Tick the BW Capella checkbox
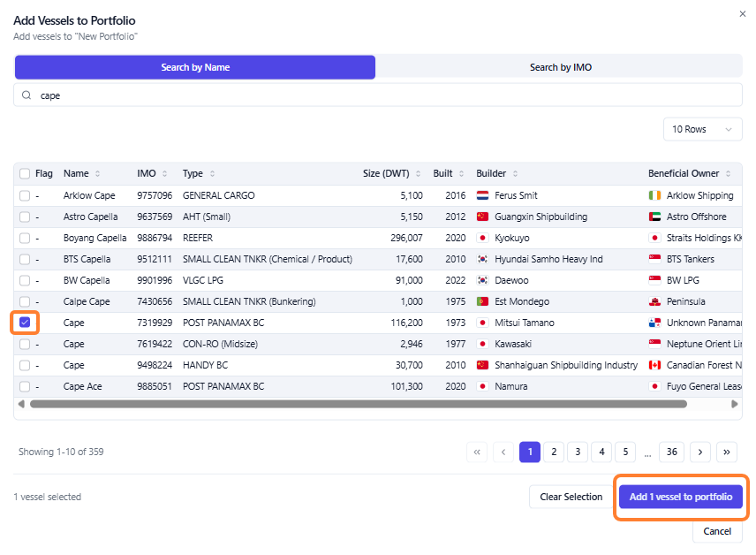This screenshot has height=555, width=756. point(25,281)
